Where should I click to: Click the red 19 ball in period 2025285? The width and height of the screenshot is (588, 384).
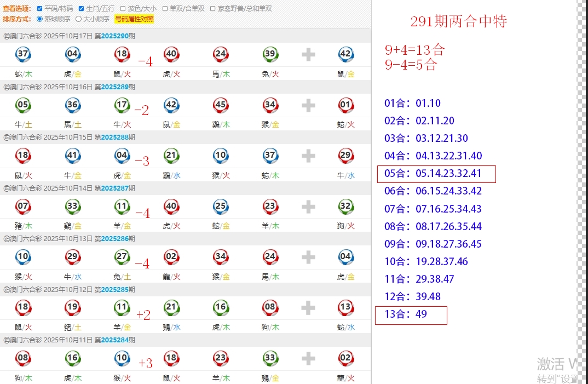(x=72, y=308)
